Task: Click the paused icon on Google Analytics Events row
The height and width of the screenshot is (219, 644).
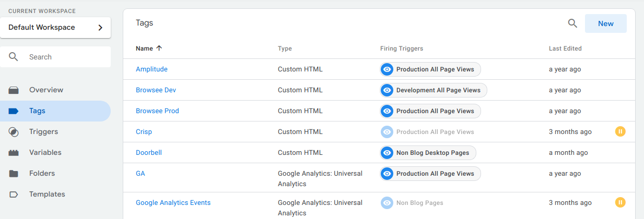Action: pyautogui.click(x=620, y=202)
